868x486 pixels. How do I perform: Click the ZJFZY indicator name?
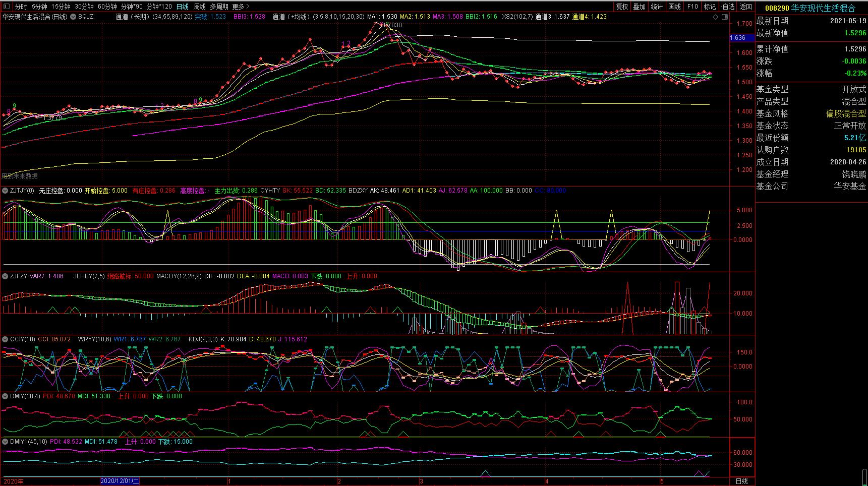19,276
